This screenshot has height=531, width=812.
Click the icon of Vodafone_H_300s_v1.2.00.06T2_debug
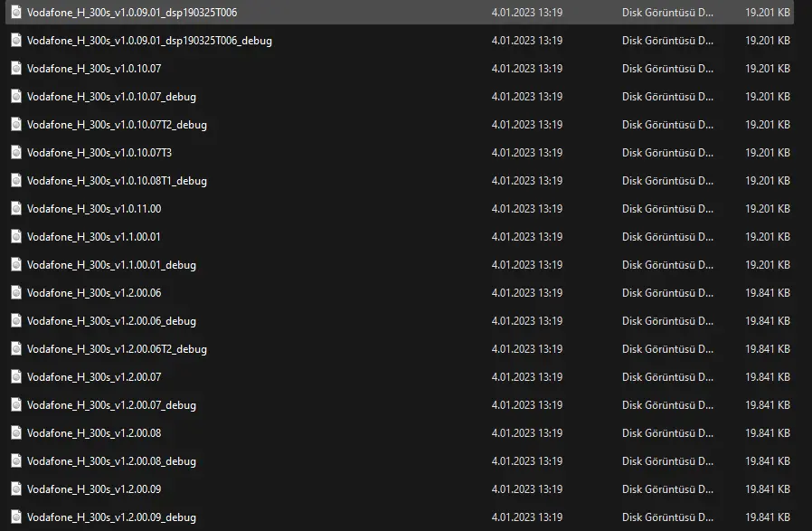(16, 348)
